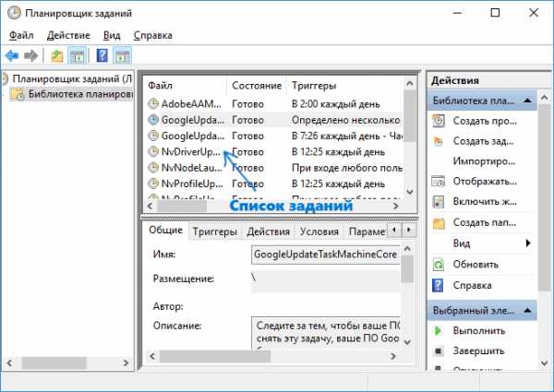
Task: Select 'Импортиро...' action
Action: [x=482, y=161]
